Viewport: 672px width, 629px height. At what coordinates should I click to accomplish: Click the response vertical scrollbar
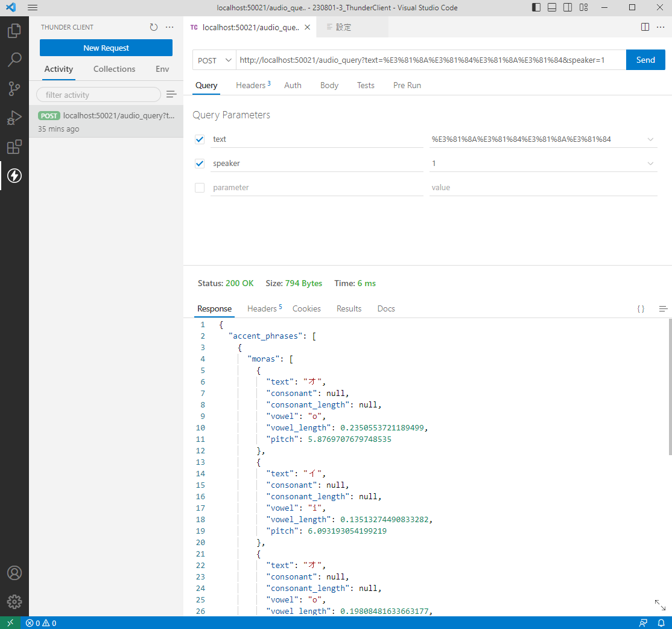pos(670,387)
